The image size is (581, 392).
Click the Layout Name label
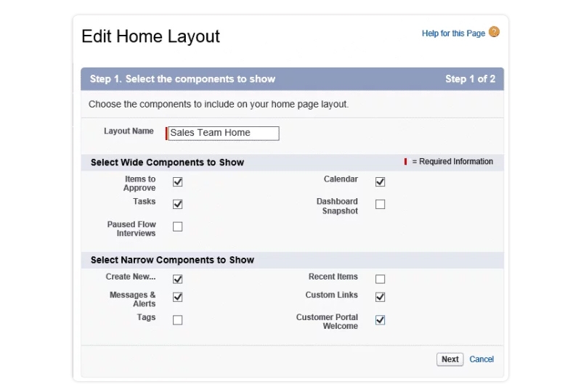[x=129, y=131]
